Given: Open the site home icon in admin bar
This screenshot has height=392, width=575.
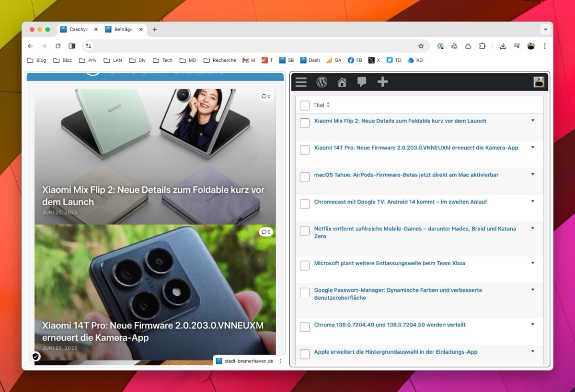Looking at the screenshot, I should coord(342,82).
